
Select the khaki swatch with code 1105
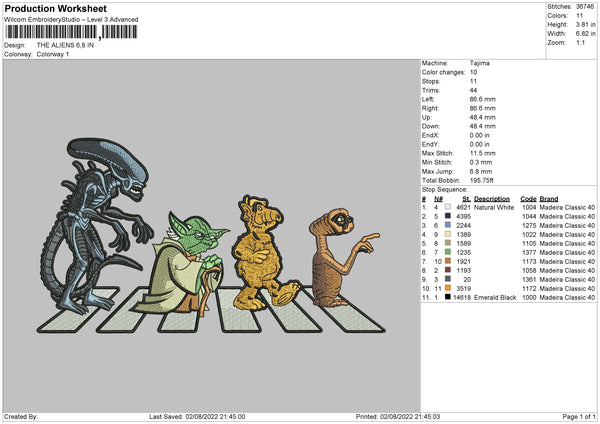tap(448, 243)
